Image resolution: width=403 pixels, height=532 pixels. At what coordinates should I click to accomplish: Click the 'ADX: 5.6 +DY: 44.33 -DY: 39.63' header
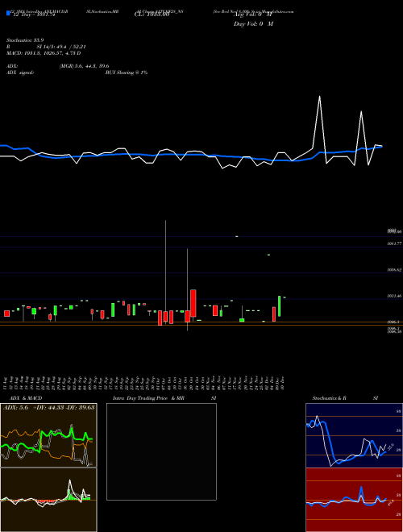pyautogui.click(x=49, y=407)
